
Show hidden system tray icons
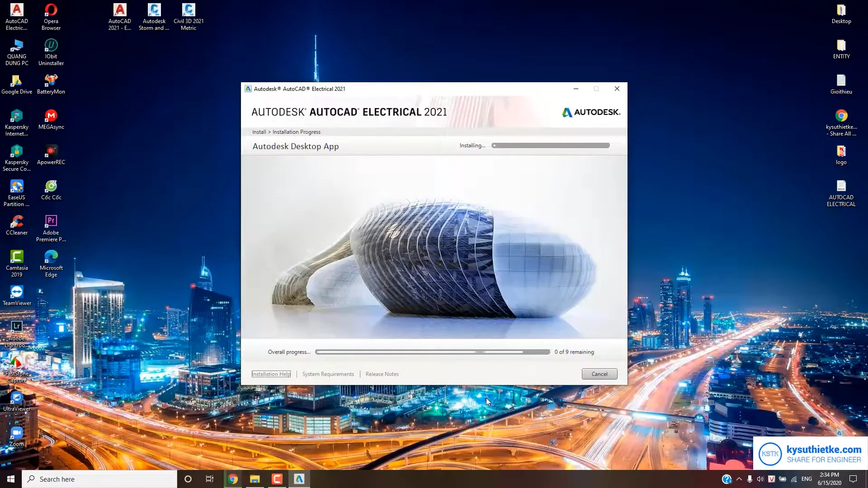click(739, 479)
